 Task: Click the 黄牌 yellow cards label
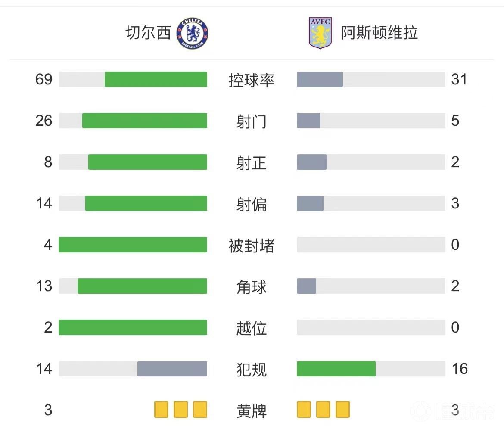click(x=252, y=411)
